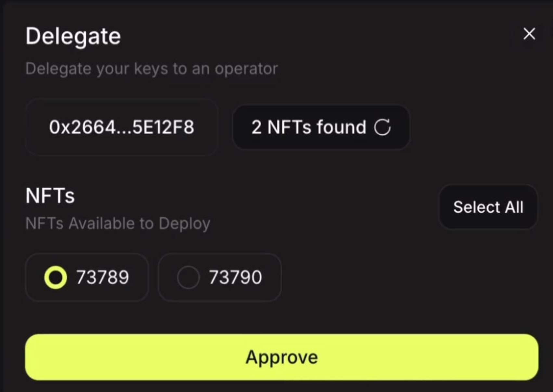
Task: Click the Delegate heading
Action: [73, 36]
